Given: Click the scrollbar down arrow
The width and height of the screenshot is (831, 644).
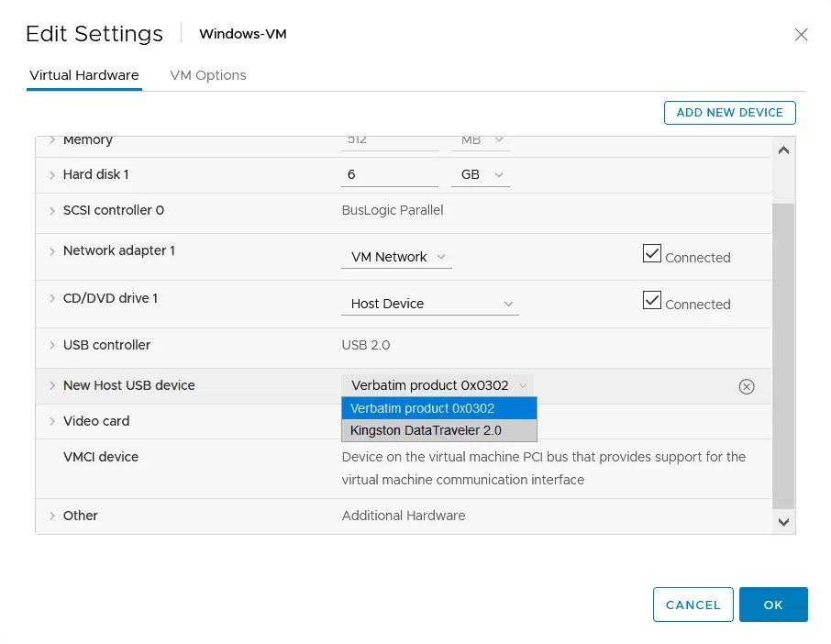Looking at the screenshot, I should tap(784, 521).
